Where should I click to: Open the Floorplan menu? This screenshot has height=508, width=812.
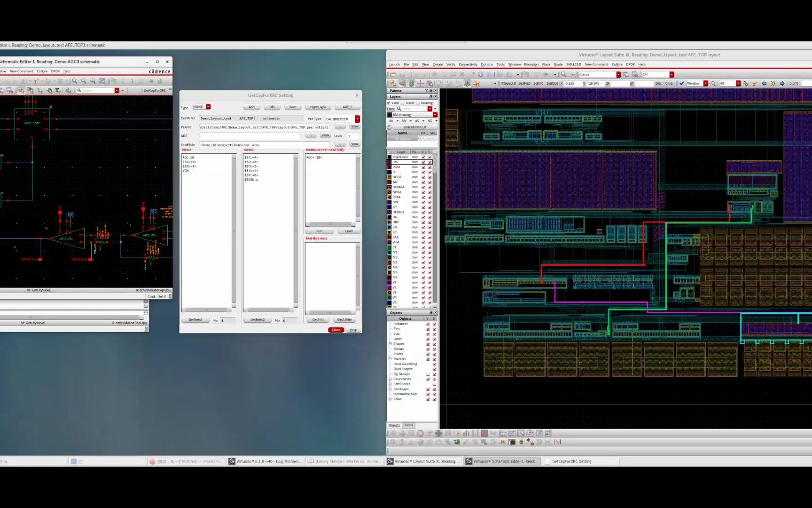click(531, 64)
